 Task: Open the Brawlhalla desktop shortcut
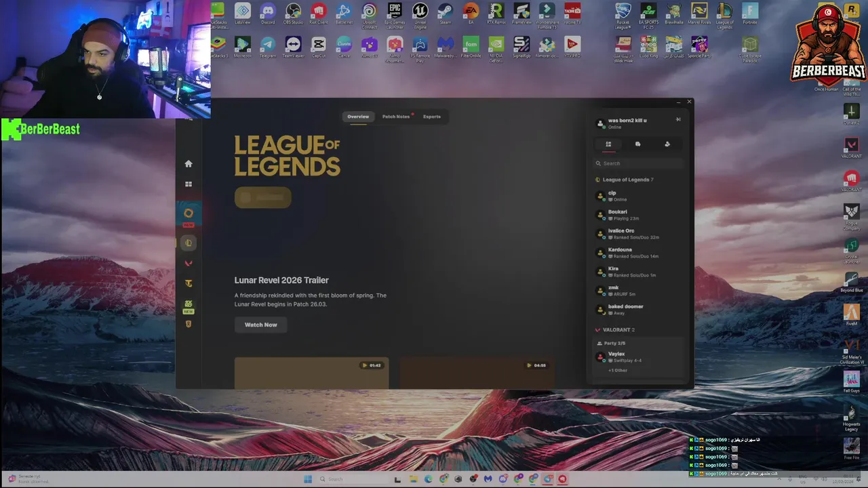coord(673,14)
